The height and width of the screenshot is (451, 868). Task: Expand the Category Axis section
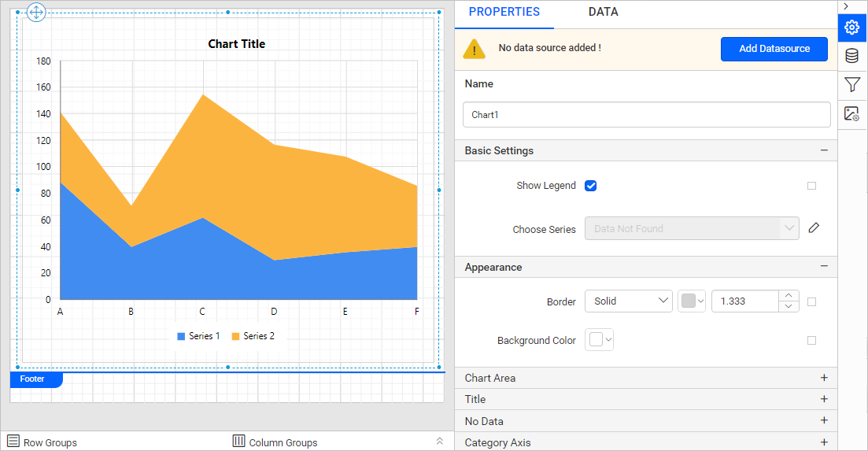coord(824,442)
